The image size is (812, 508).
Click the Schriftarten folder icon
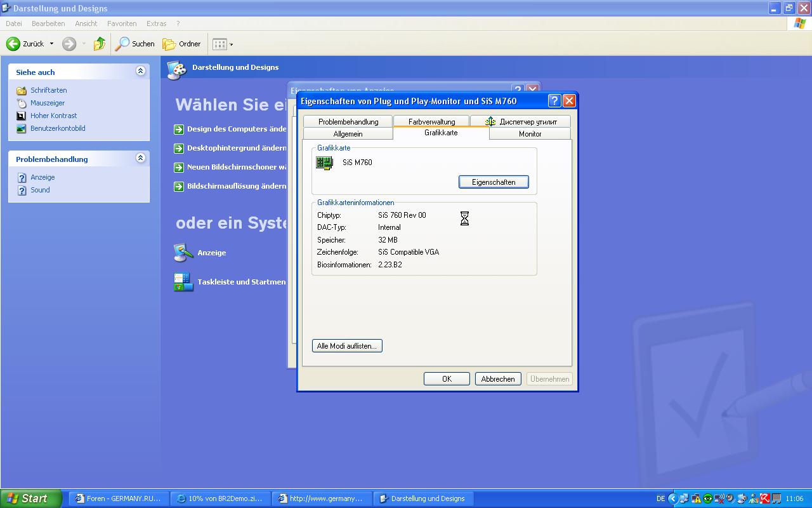pos(22,90)
